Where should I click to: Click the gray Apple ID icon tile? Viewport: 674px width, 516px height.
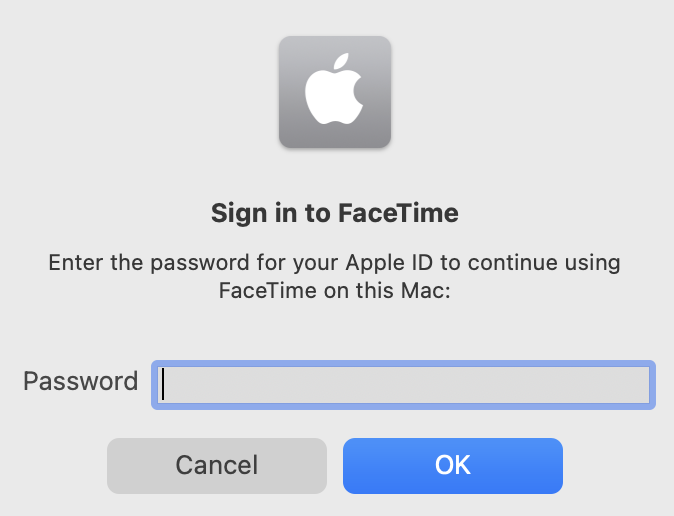pyautogui.click(x=334, y=92)
